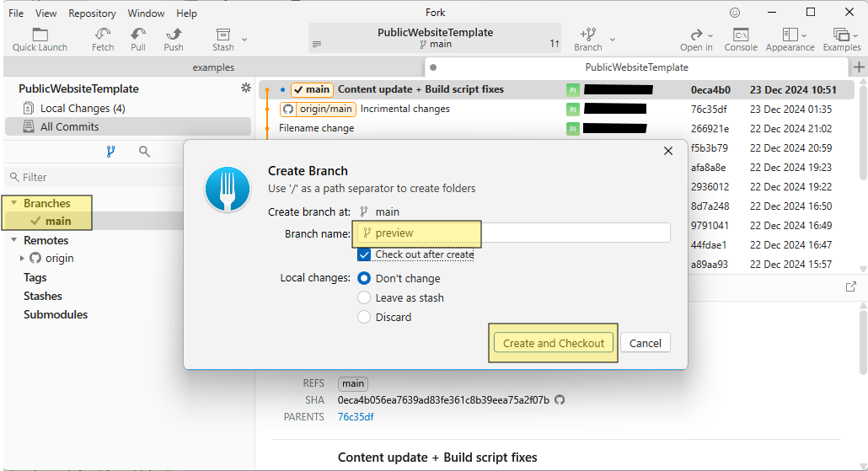Click the Create and Checkout button

point(554,343)
